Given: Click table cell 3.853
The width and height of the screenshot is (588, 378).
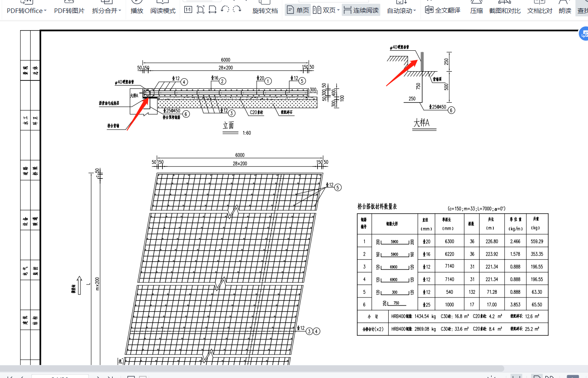Looking at the screenshot, I should (x=515, y=305).
